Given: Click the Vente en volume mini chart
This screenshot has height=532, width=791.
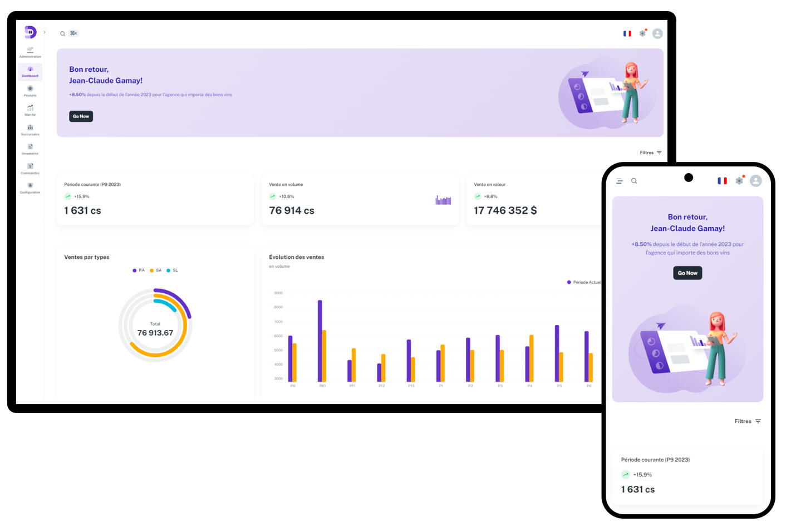Looking at the screenshot, I should tap(443, 200).
